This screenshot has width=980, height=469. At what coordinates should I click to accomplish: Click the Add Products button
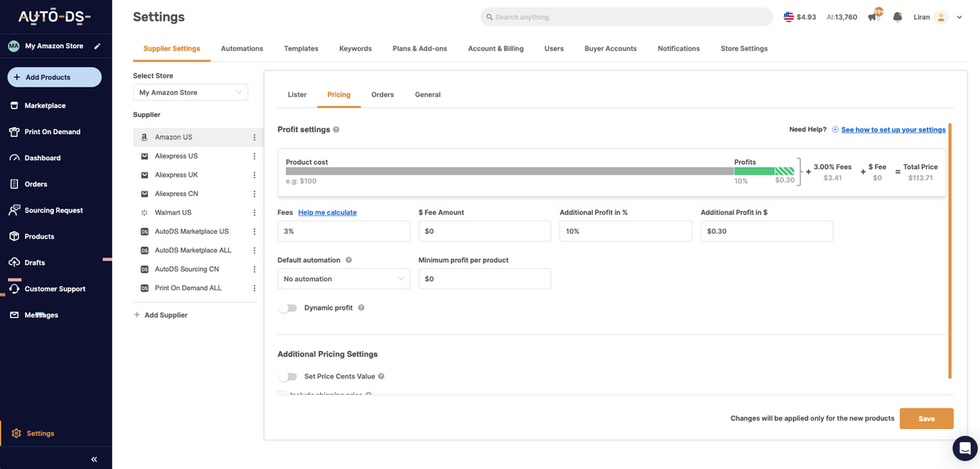[x=55, y=77]
